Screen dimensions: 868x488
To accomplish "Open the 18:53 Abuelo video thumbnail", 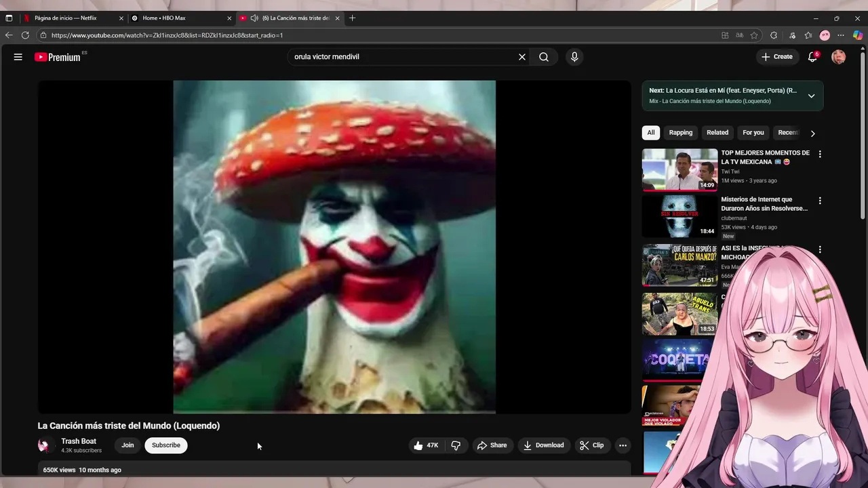I will coord(679,314).
